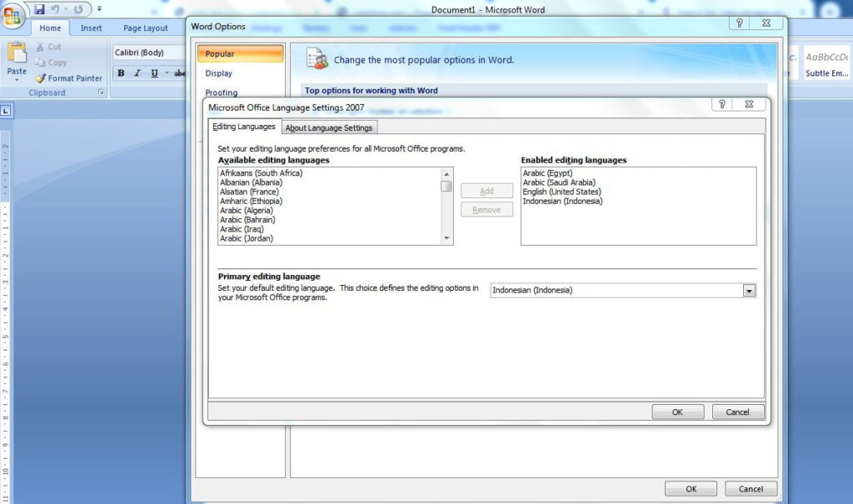Switch to the Home ribbon tab
The width and height of the screenshot is (853, 504).
click(50, 27)
